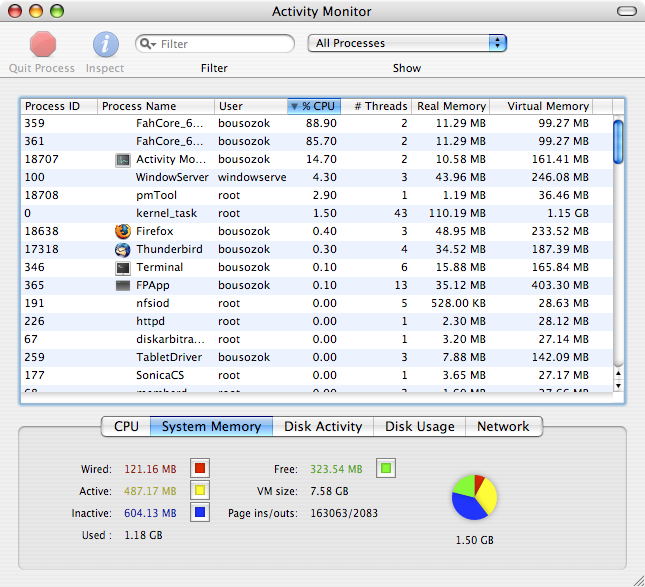The height and width of the screenshot is (587, 645).
Task: Click the magnifier icon in Filter field
Action: pyautogui.click(x=147, y=44)
